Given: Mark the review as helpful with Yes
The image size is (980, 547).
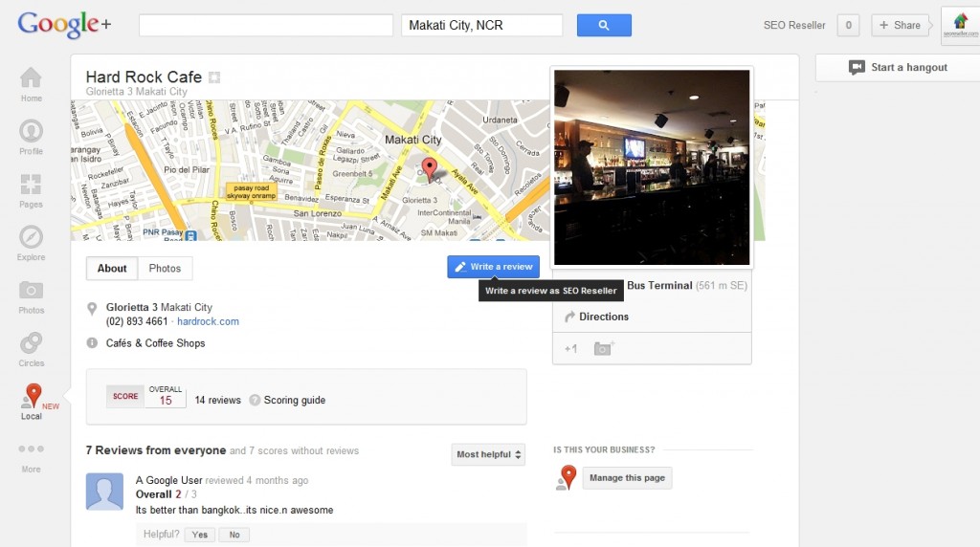Looking at the screenshot, I should point(200,535).
